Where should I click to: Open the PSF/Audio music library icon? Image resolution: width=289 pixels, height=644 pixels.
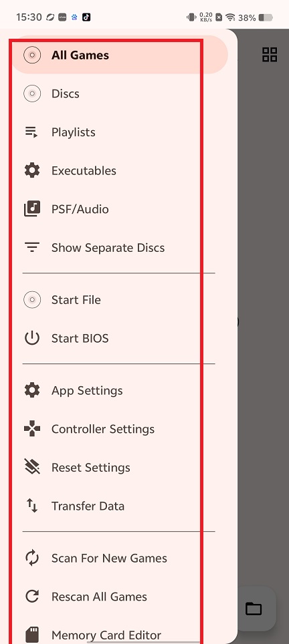coord(32,209)
